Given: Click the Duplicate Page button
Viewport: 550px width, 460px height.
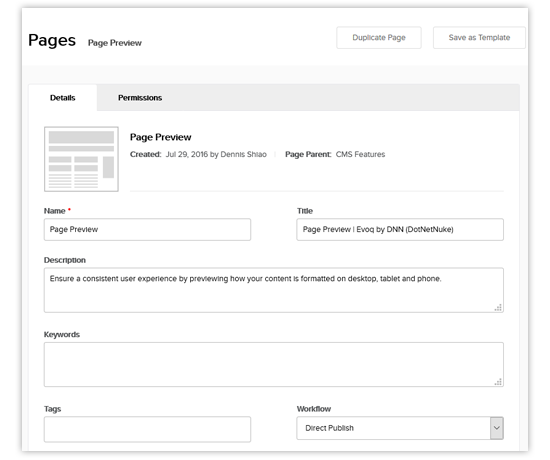Looking at the screenshot, I should coord(379,38).
